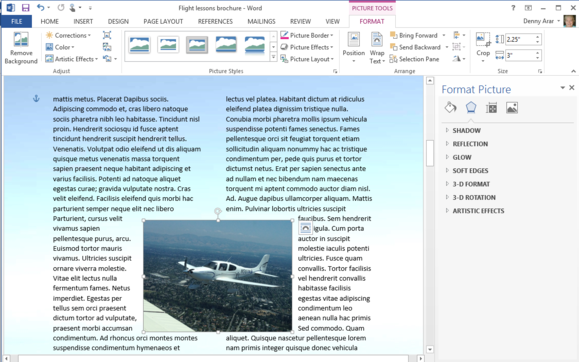This screenshot has width=579, height=362.
Task: Click the shape height field showing 2.25"
Action: [520, 39]
